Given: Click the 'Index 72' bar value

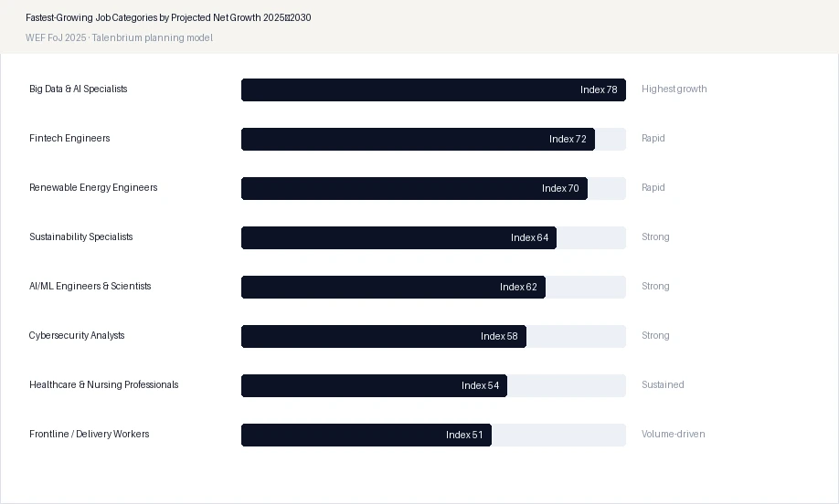Looking at the screenshot, I should click(x=568, y=139).
